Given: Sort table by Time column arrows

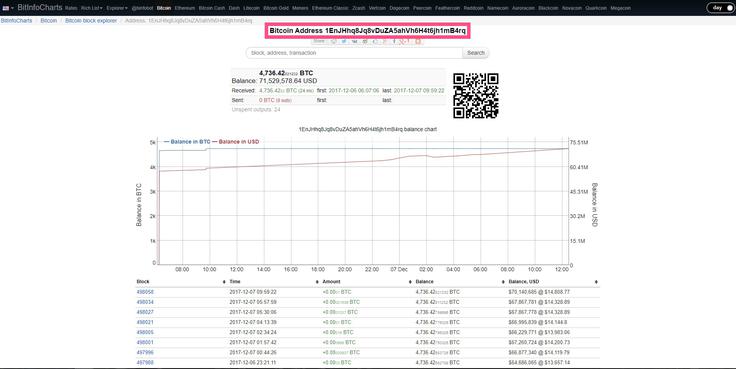Looking at the screenshot, I should [316, 282].
